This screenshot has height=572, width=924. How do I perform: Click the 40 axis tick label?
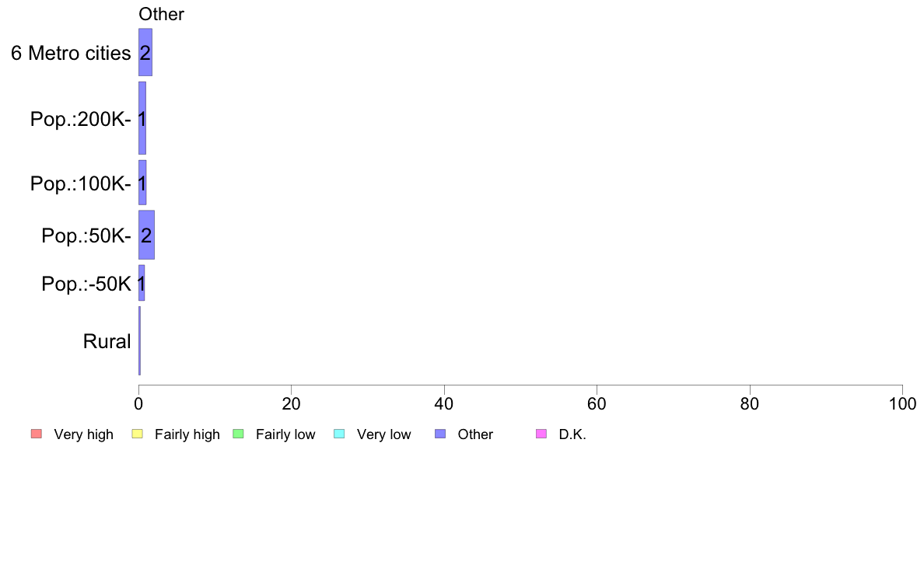click(x=444, y=403)
